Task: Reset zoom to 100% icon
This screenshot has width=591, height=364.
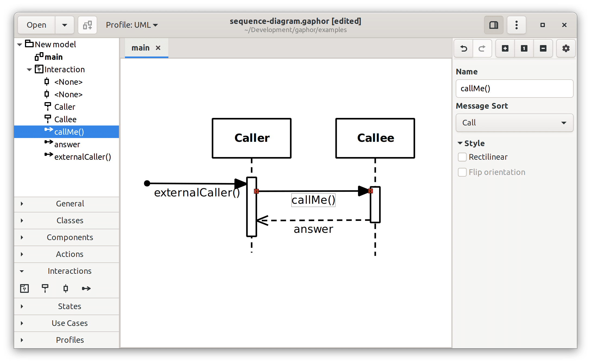Action: coord(524,49)
